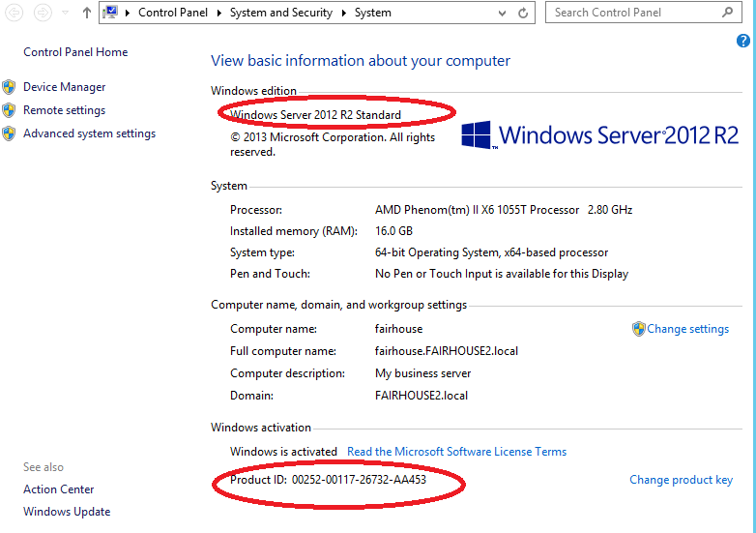Open the blue Help question mark icon
The width and height of the screenshot is (756, 533).
[x=743, y=41]
